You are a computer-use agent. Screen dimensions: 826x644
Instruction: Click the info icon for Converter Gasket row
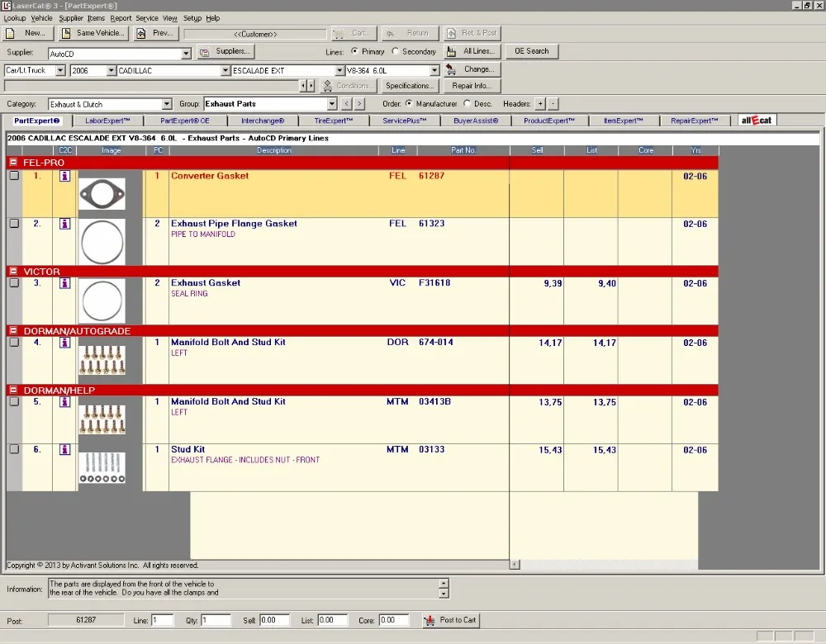(x=64, y=176)
